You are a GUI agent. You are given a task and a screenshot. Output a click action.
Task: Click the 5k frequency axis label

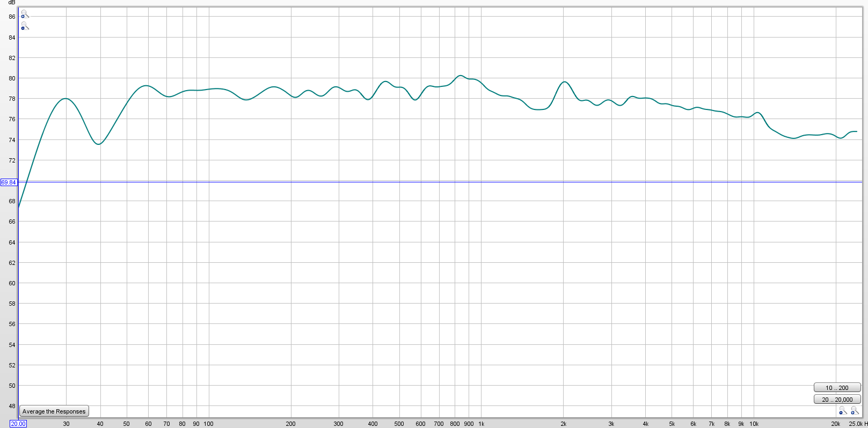(672, 424)
